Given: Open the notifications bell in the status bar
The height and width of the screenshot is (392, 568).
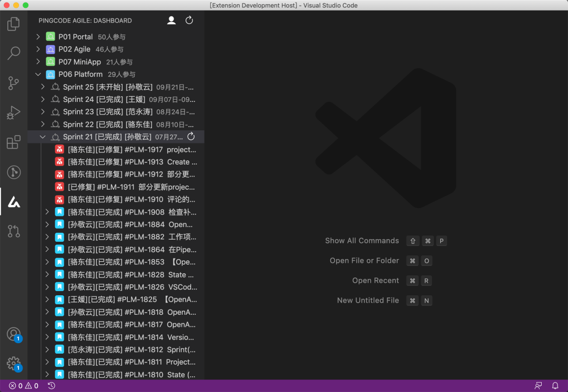Looking at the screenshot, I should 555,385.
